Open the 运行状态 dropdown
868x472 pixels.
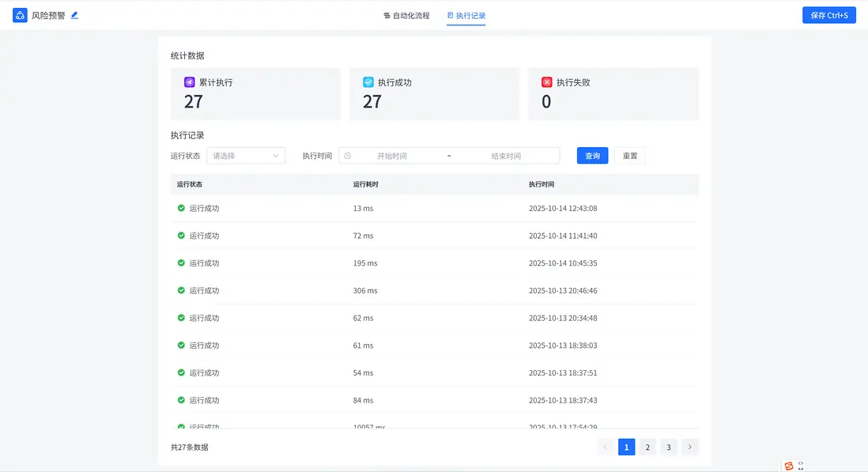point(246,156)
